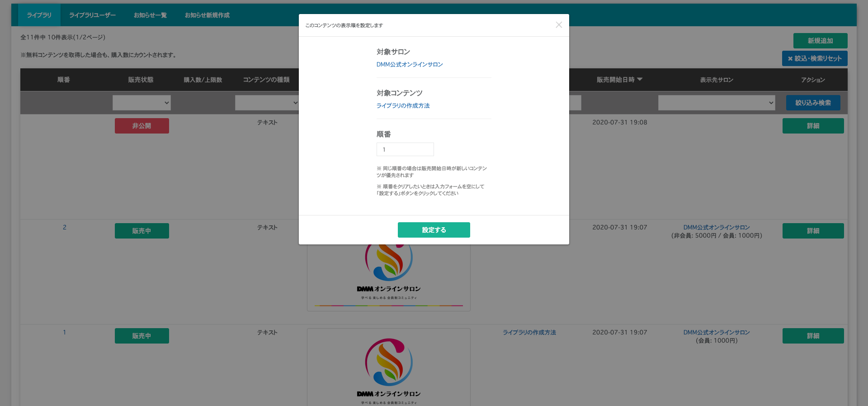Viewport: 868px width, 406px height.
Task: Click the 全11件中 10件表示 count text
Action: point(63,38)
